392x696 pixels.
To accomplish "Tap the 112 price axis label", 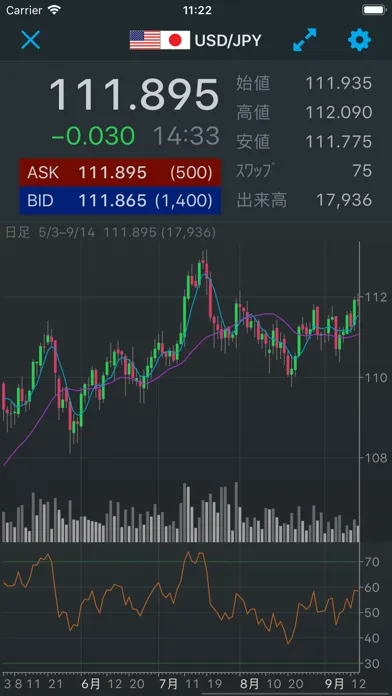I will (376, 297).
